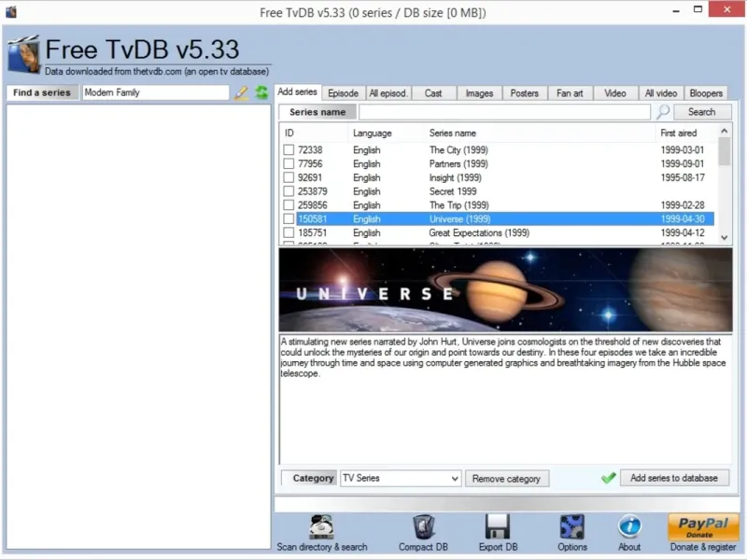Check the box for The Trip (1999)

pyautogui.click(x=289, y=205)
